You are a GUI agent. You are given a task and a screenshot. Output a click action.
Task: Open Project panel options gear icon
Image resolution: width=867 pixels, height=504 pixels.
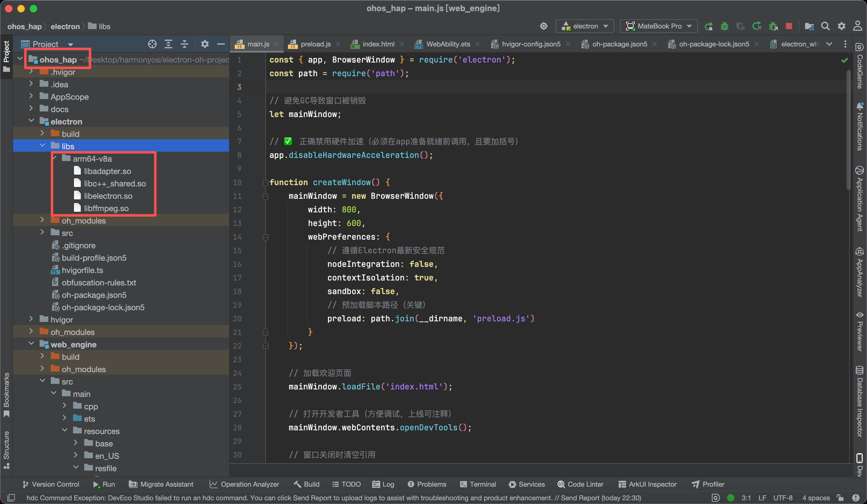pos(205,44)
